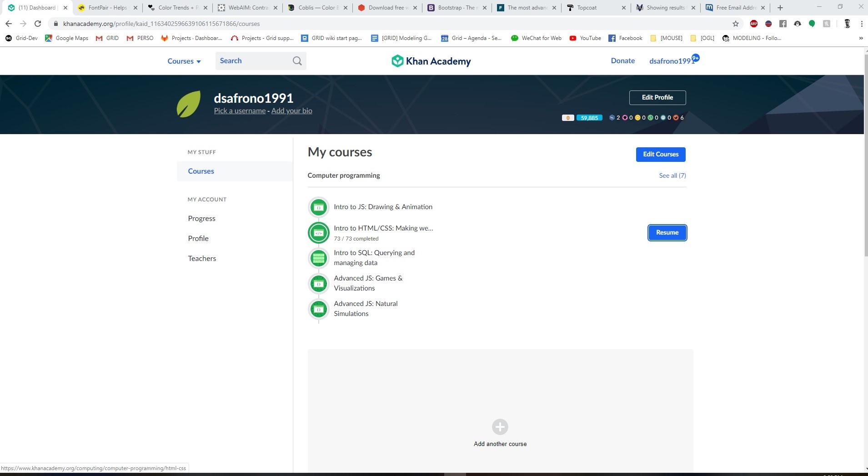Image resolution: width=868 pixels, height=476 pixels.
Task: Open Advanced JS: Games & Visualizations
Action: (368, 283)
